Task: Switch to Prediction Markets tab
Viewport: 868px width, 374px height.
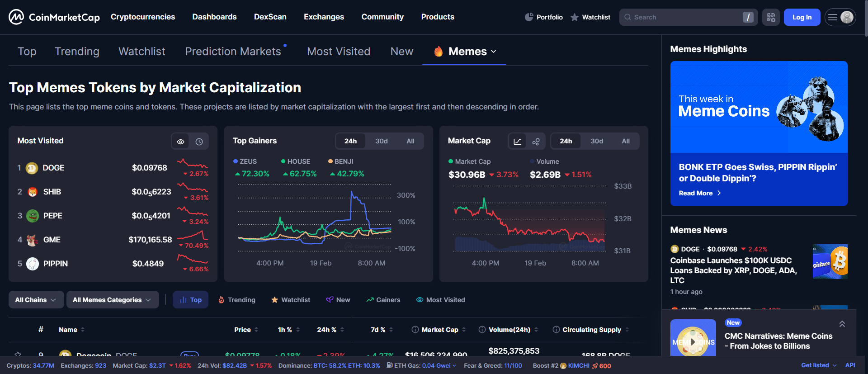Action: (x=233, y=52)
